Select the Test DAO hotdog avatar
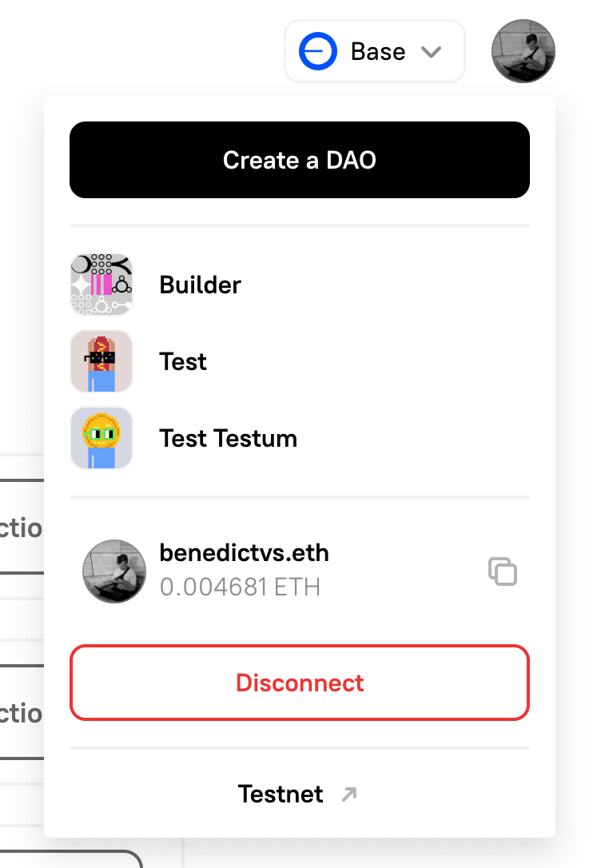 (x=101, y=361)
